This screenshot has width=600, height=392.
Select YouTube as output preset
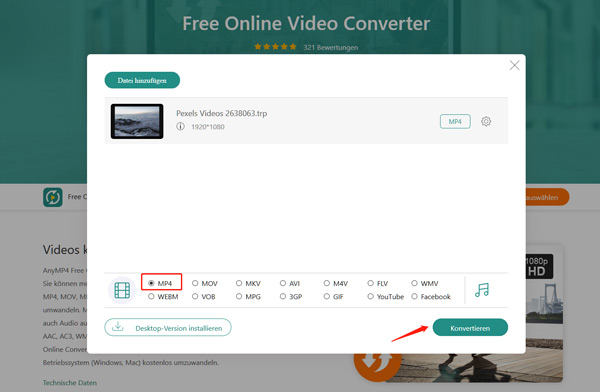370,296
